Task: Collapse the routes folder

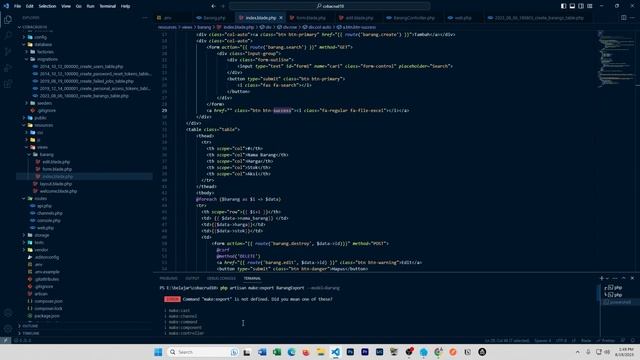Action: click(40, 199)
